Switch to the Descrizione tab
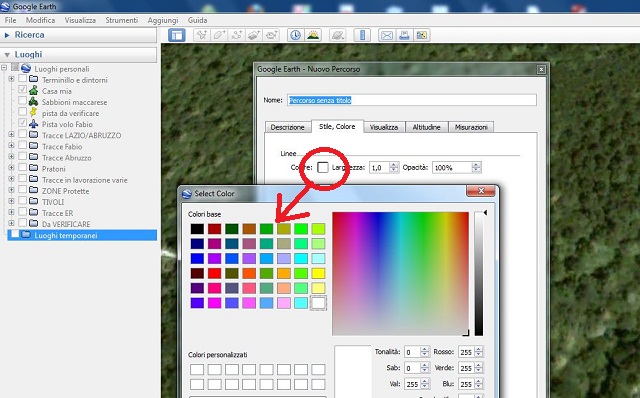The image size is (640, 398). [287, 127]
